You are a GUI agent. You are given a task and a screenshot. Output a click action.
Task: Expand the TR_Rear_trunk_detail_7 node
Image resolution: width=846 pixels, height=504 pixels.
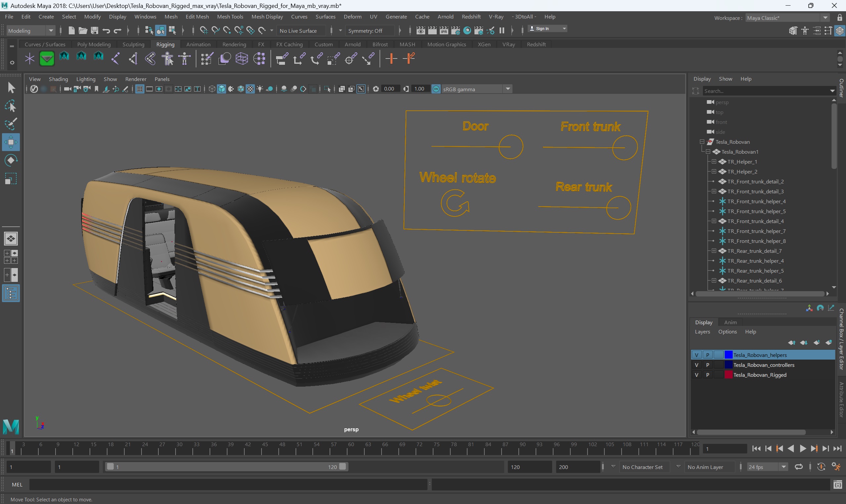(x=714, y=251)
